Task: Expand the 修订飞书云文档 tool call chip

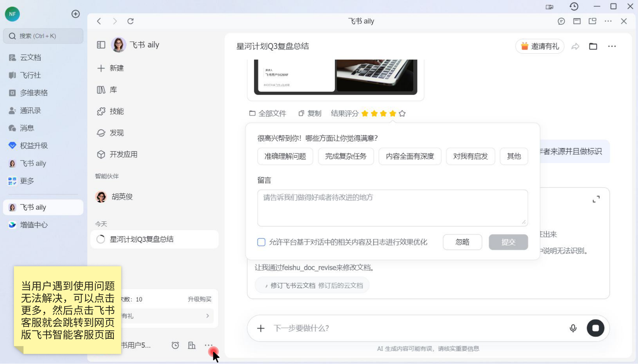Action: [312, 285]
